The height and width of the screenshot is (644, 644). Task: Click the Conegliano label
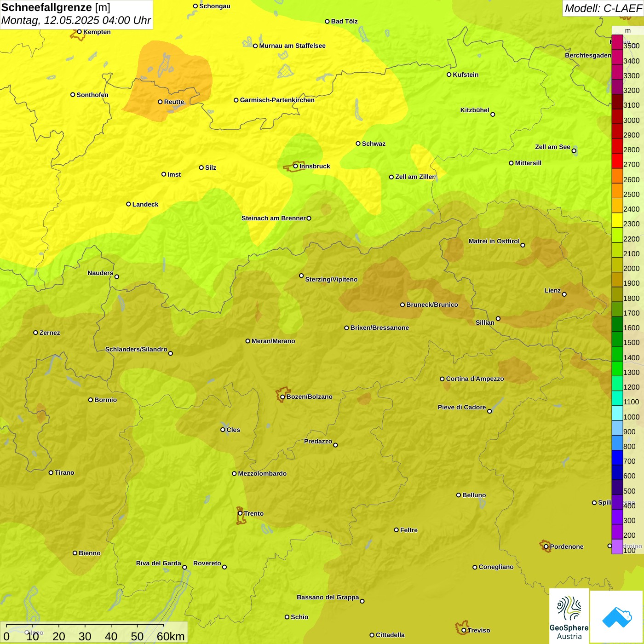tap(496, 567)
